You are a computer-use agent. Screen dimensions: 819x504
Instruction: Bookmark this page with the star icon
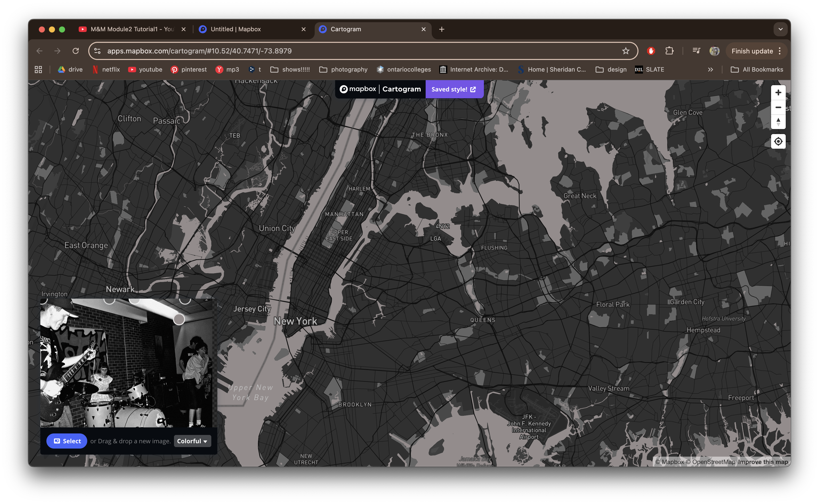(626, 51)
